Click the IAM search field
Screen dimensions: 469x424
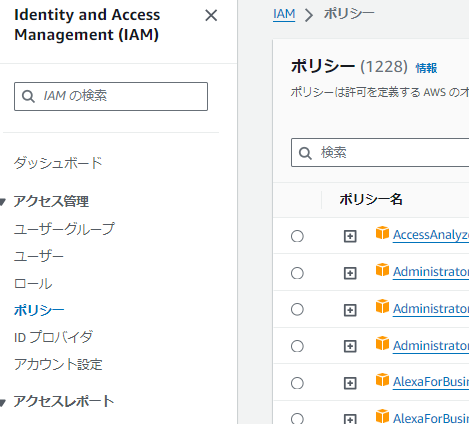(111, 96)
